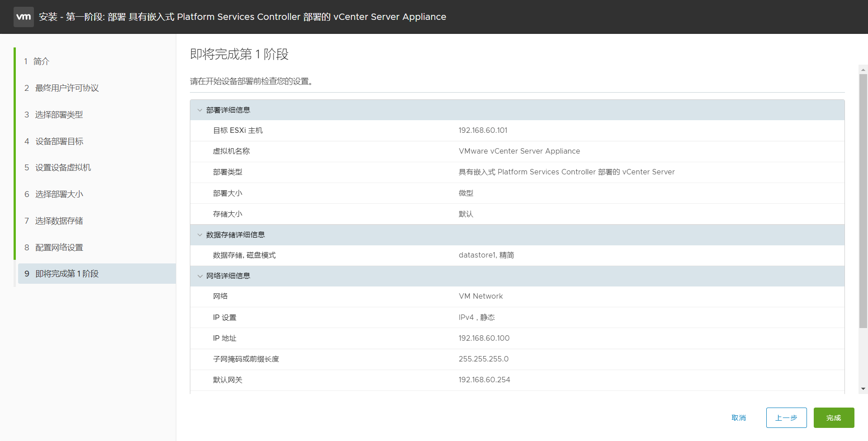Click value datastore1, 精简

pyautogui.click(x=486, y=255)
